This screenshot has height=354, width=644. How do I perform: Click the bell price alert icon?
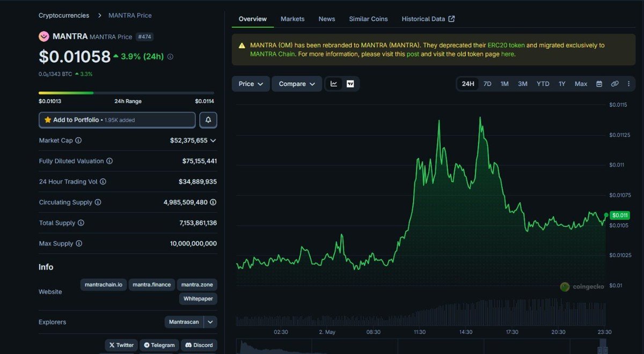pyautogui.click(x=208, y=120)
